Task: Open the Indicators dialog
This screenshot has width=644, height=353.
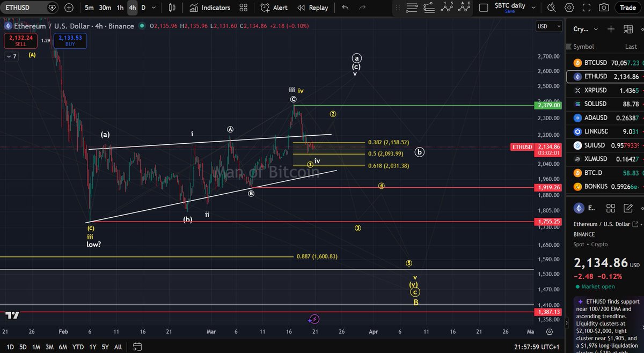Action: pyautogui.click(x=210, y=8)
